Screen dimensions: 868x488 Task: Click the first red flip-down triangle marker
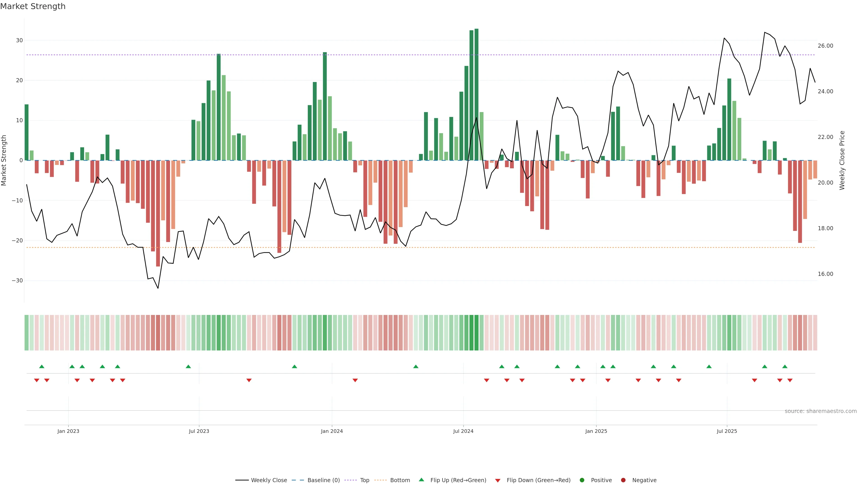(x=37, y=380)
